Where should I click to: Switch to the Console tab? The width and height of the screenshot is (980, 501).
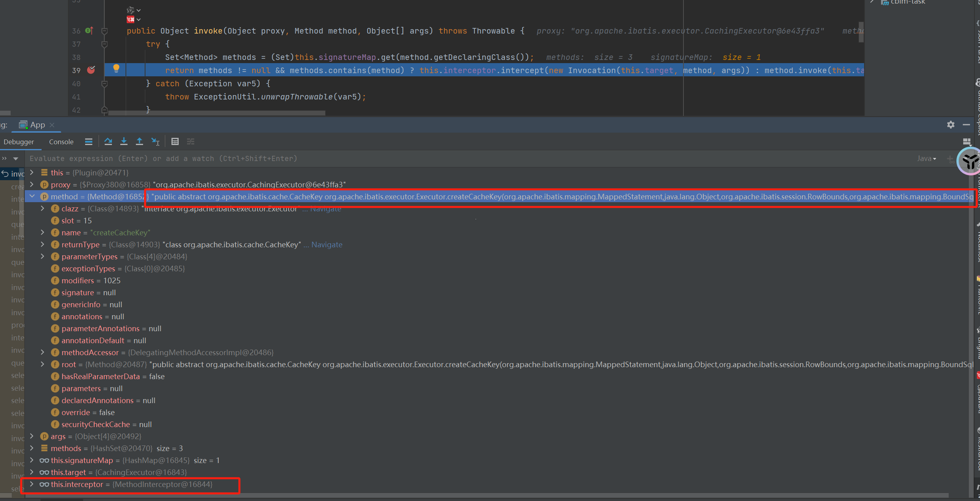click(61, 142)
